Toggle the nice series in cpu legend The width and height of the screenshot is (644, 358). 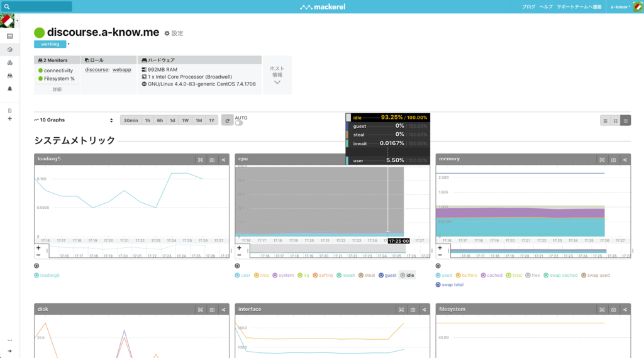click(261, 276)
